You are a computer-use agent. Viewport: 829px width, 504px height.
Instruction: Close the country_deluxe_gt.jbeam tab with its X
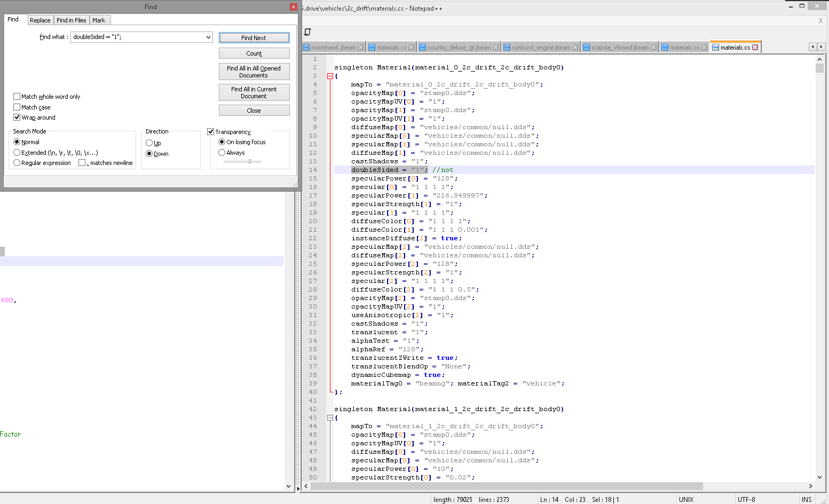[x=495, y=48]
